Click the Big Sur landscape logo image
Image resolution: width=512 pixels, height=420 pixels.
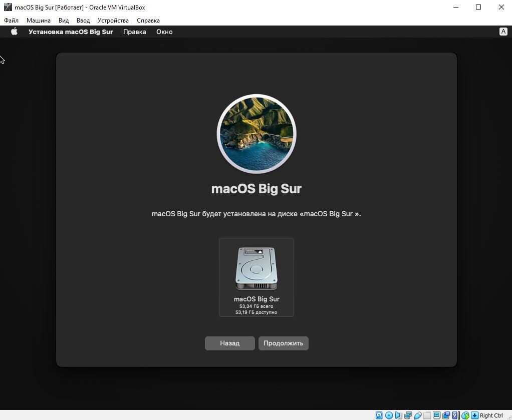(257, 134)
